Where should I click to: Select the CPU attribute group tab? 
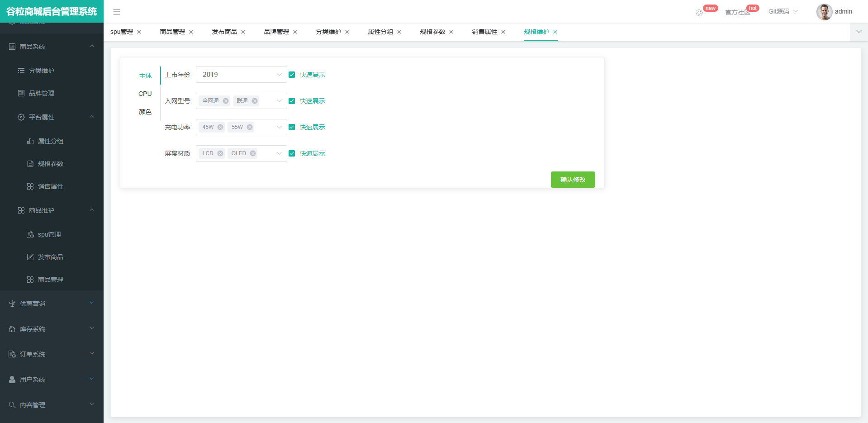click(x=145, y=94)
